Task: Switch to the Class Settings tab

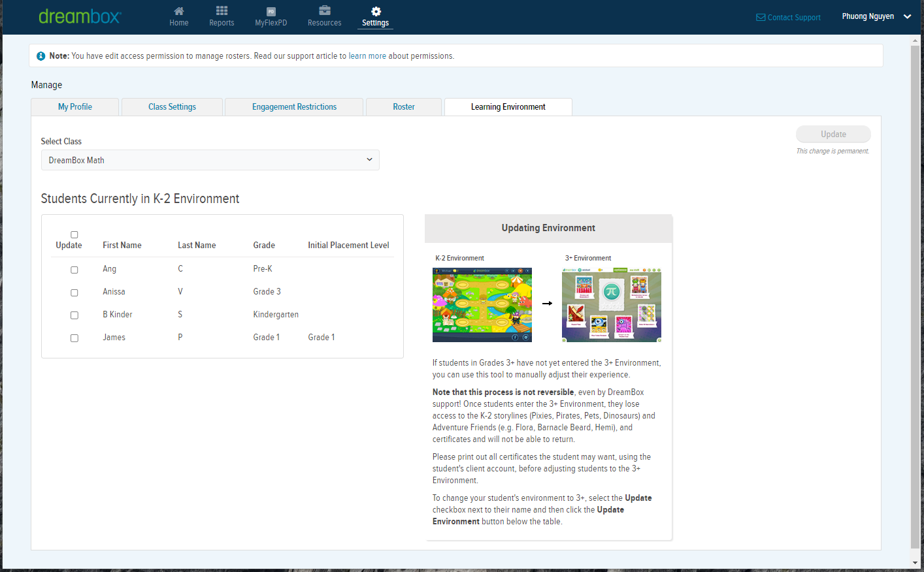Action: pos(172,107)
